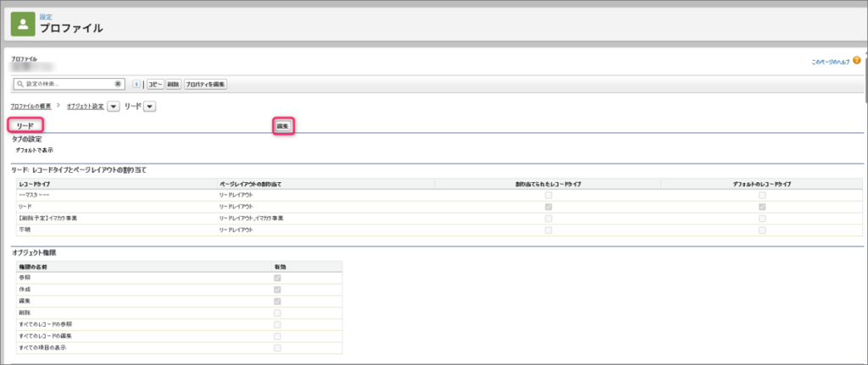
Task: Click the blue info icon beside search
Action: click(136, 84)
